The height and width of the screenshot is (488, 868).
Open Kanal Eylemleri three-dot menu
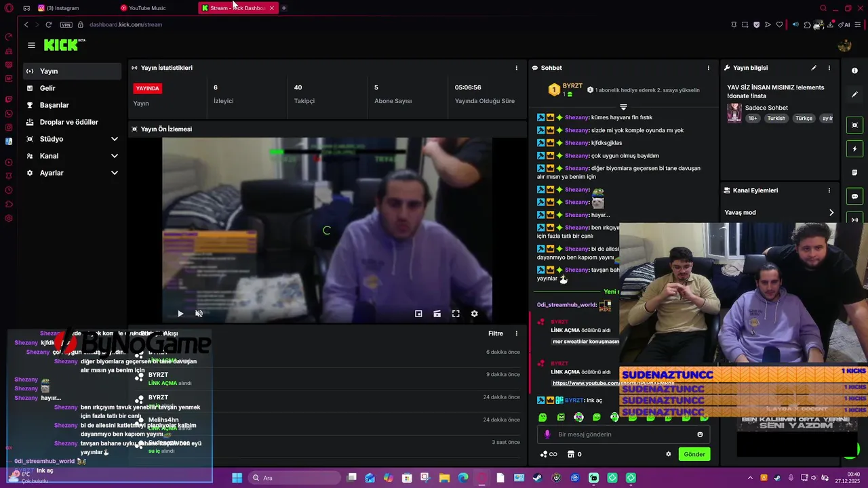pyautogui.click(x=829, y=190)
